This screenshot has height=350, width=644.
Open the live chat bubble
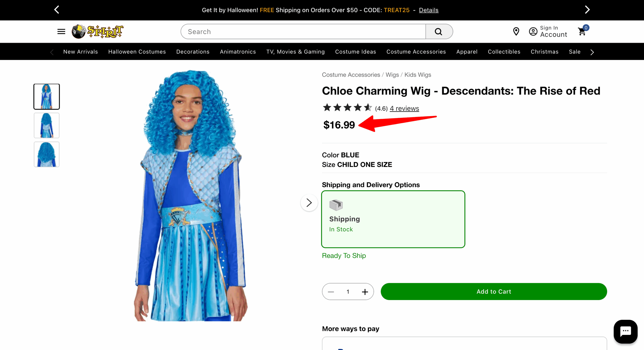point(625,331)
